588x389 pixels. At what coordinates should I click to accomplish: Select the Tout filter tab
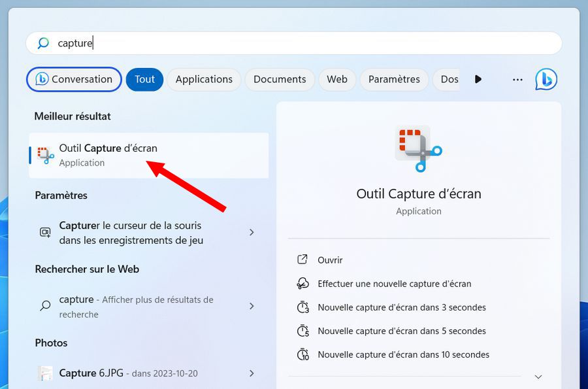(145, 79)
